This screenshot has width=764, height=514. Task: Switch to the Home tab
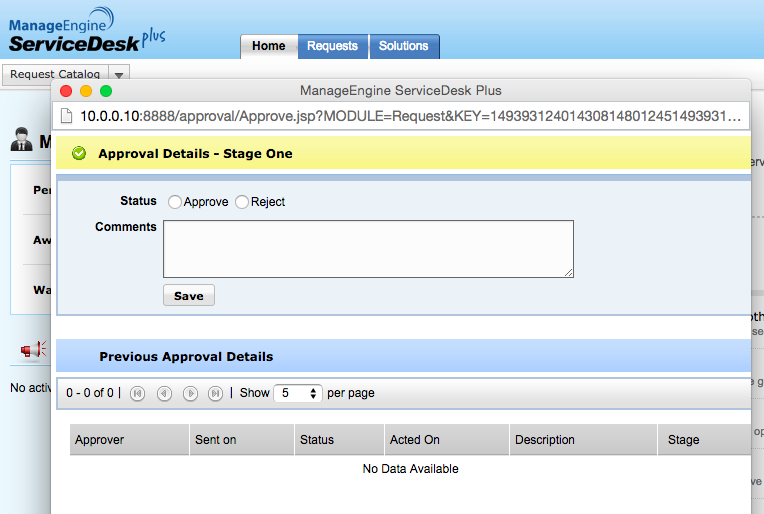(x=268, y=46)
